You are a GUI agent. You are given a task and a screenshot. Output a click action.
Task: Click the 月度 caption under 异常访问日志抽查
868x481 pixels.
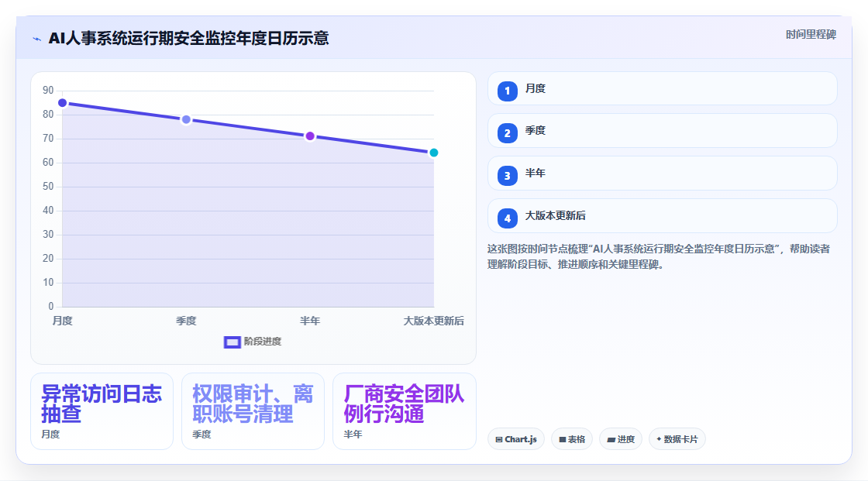pyautogui.click(x=50, y=435)
